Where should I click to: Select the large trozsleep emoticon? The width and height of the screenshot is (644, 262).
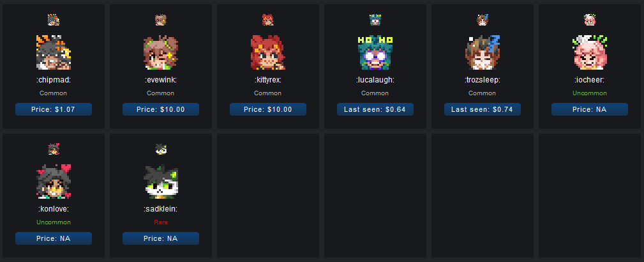[x=482, y=52]
